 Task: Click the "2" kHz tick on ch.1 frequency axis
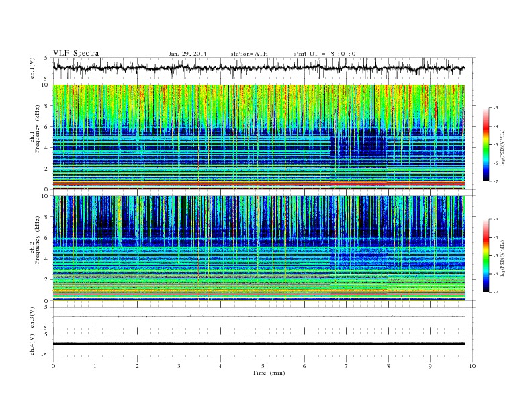(46, 169)
